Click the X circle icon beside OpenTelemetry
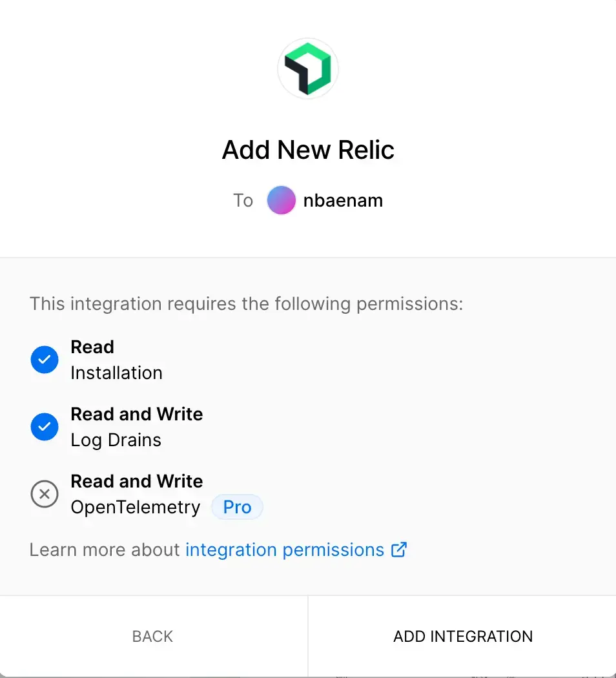616x678 pixels. [x=45, y=495]
